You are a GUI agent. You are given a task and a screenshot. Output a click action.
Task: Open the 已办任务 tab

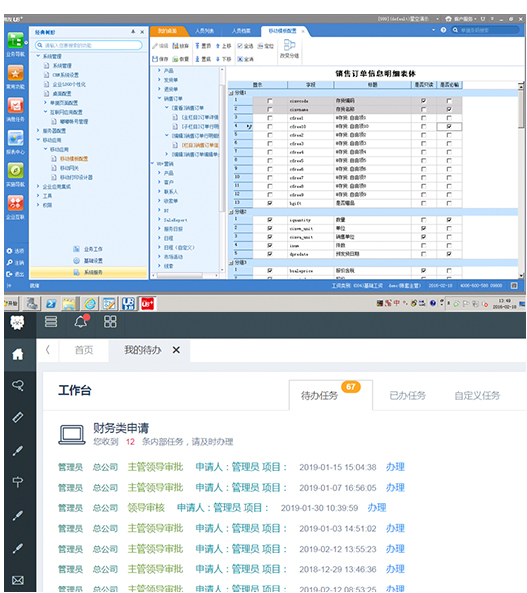click(407, 396)
